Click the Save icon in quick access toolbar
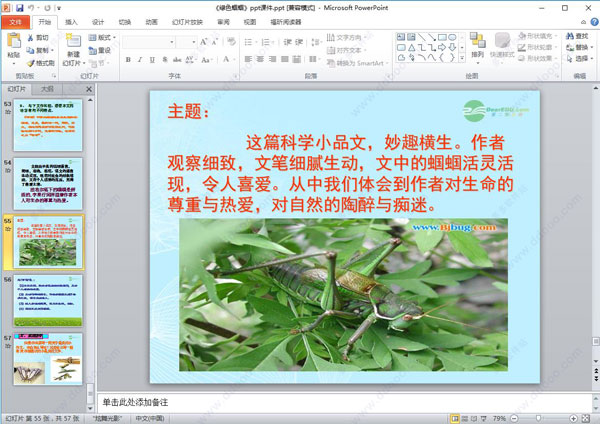 point(20,8)
